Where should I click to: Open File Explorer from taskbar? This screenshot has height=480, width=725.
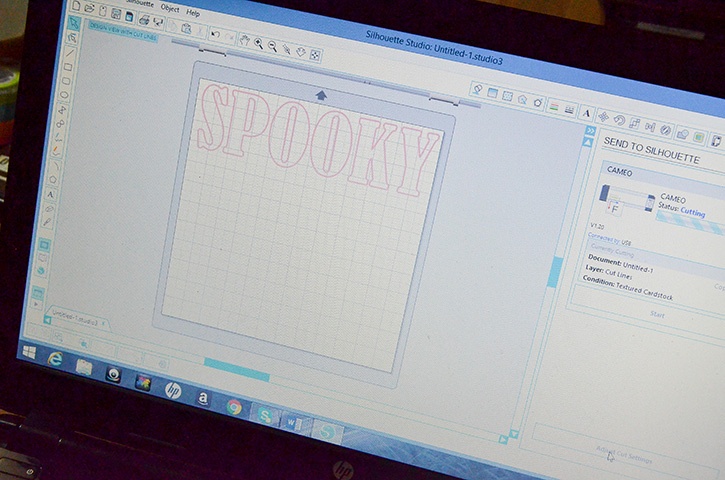(84, 367)
